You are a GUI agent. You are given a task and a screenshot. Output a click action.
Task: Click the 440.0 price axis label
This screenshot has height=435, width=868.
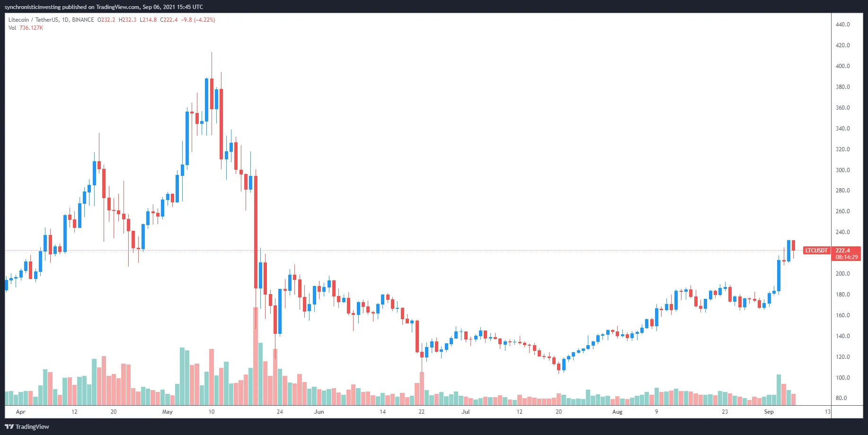(842, 25)
